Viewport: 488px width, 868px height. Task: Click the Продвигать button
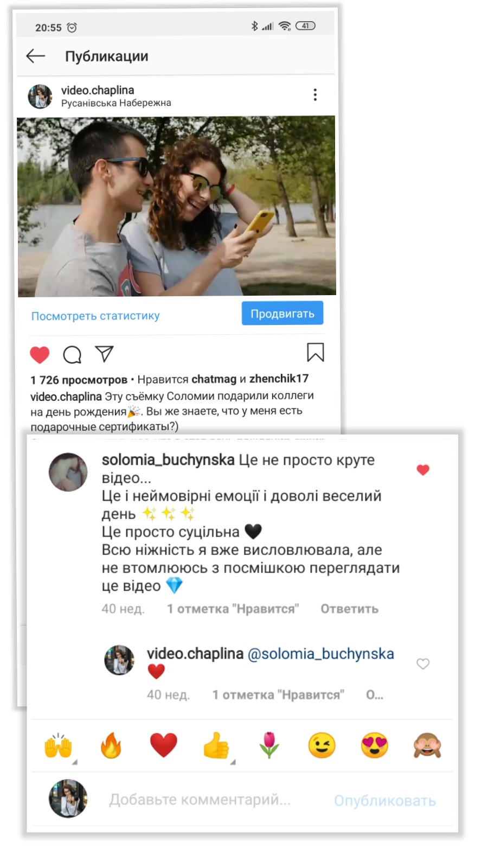(x=282, y=313)
